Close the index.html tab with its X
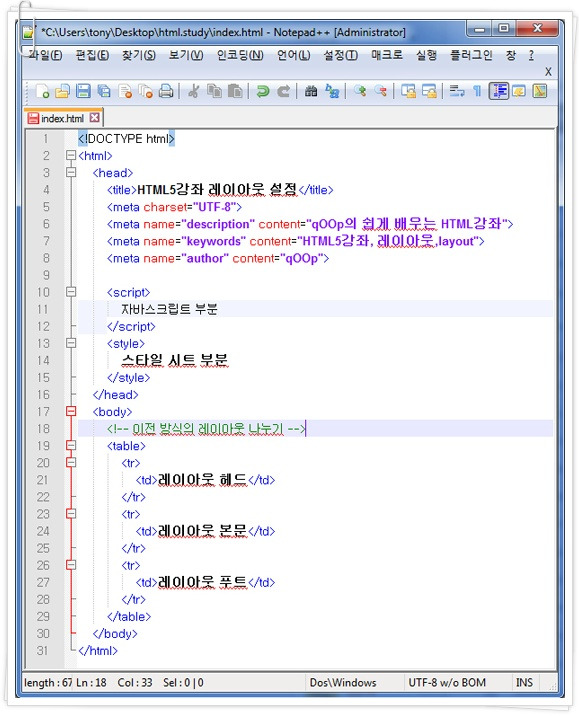The width and height of the screenshot is (579, 716). (95, 118)
